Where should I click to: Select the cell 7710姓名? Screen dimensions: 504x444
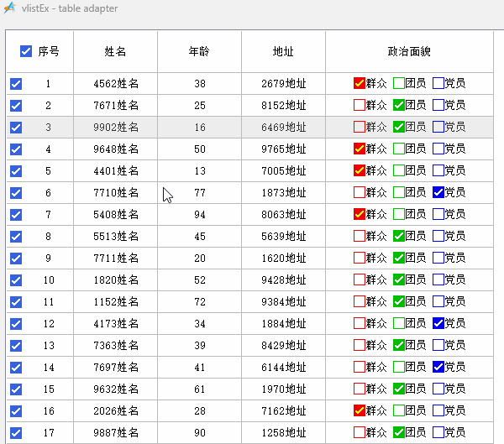coord(115,193)
